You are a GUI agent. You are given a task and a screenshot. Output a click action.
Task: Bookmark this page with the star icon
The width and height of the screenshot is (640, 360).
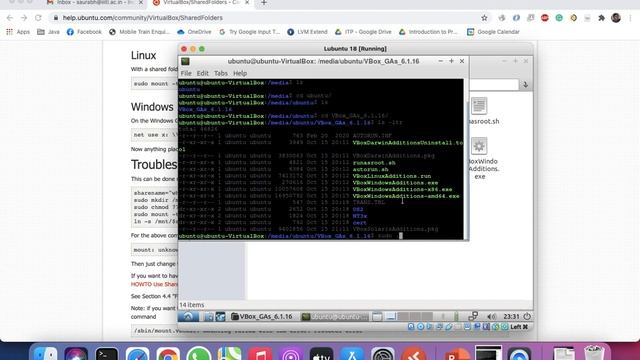(484, 18)
